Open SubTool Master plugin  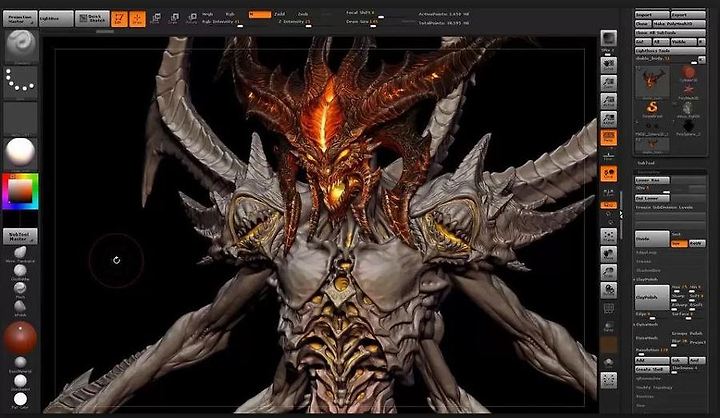coord(20,236)
